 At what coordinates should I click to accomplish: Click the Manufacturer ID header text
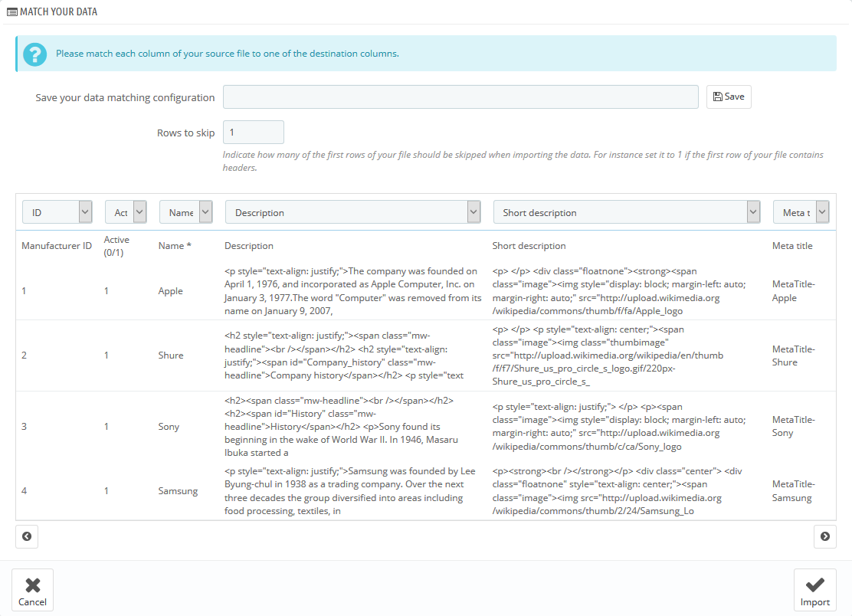(x=57, y=245)
